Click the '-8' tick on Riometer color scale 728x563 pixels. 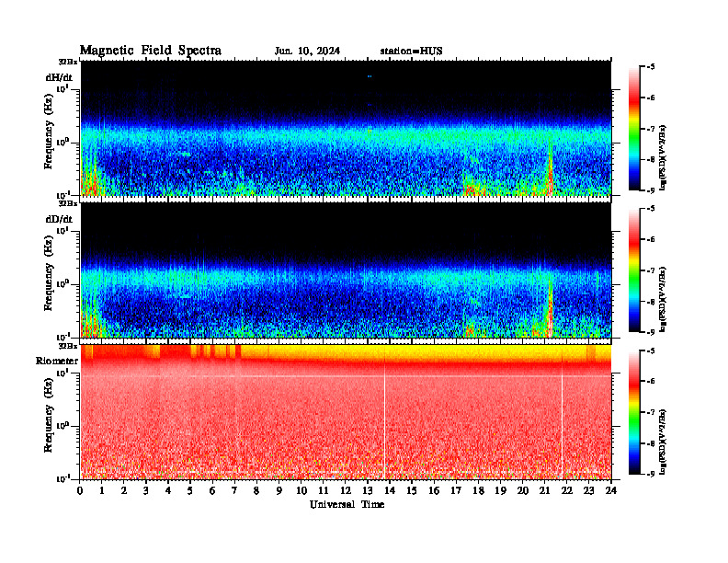tap(651, 443)
